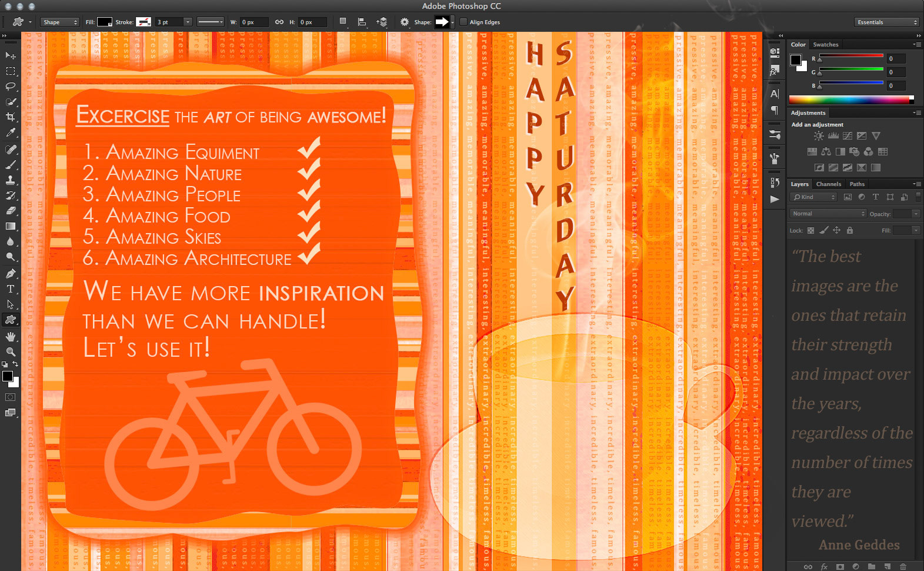Viewport: 924px width, 571px height.
Task: Select the Hand tool
Action: pos(10,337)
